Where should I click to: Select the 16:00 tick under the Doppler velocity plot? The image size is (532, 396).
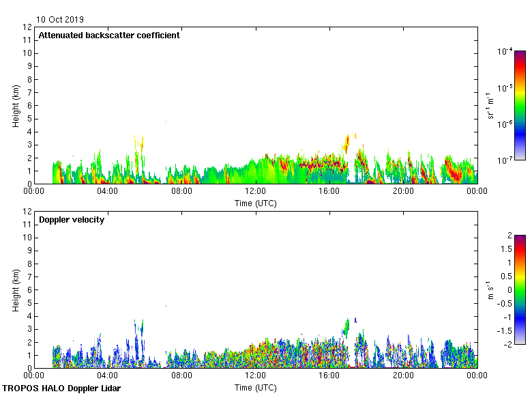click(329, 376)
